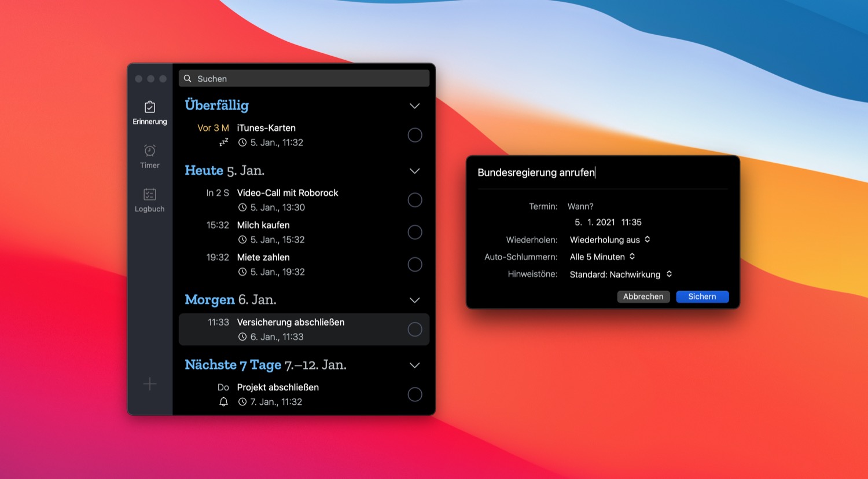Open the Wiederholung aus dropdown
The image size is (868, 479).
click(x=610, y=240)
